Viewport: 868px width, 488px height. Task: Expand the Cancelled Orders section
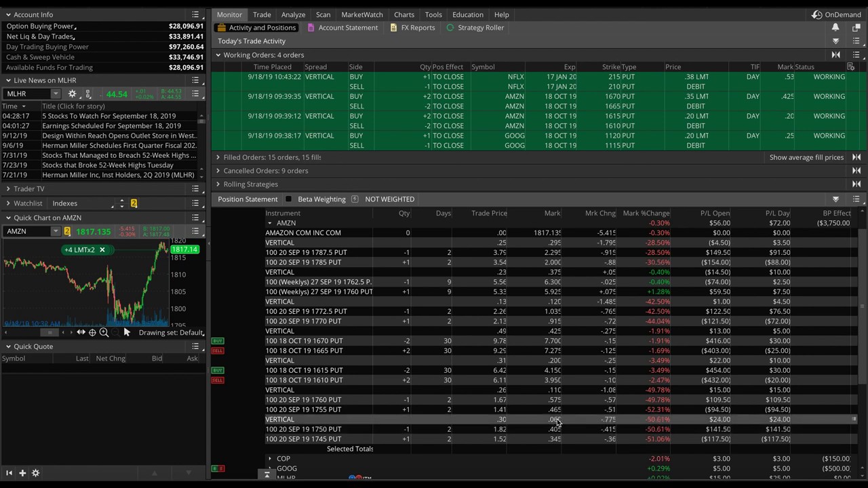click(218, 171)
